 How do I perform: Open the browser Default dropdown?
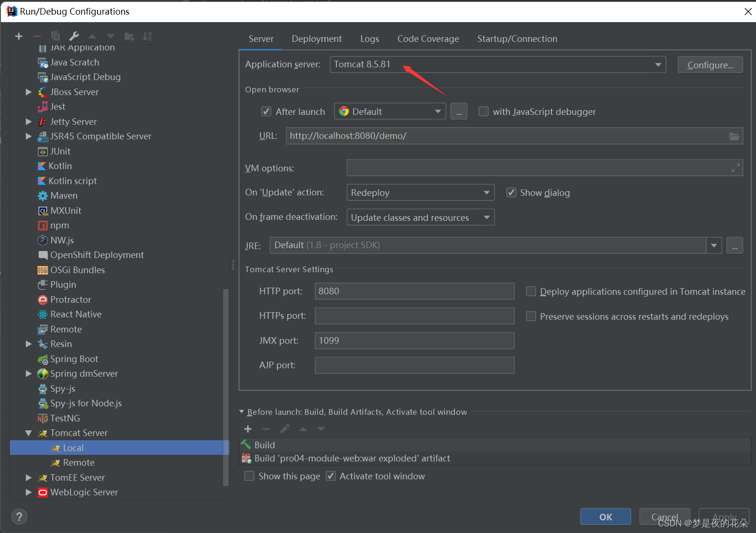(390, 112)
